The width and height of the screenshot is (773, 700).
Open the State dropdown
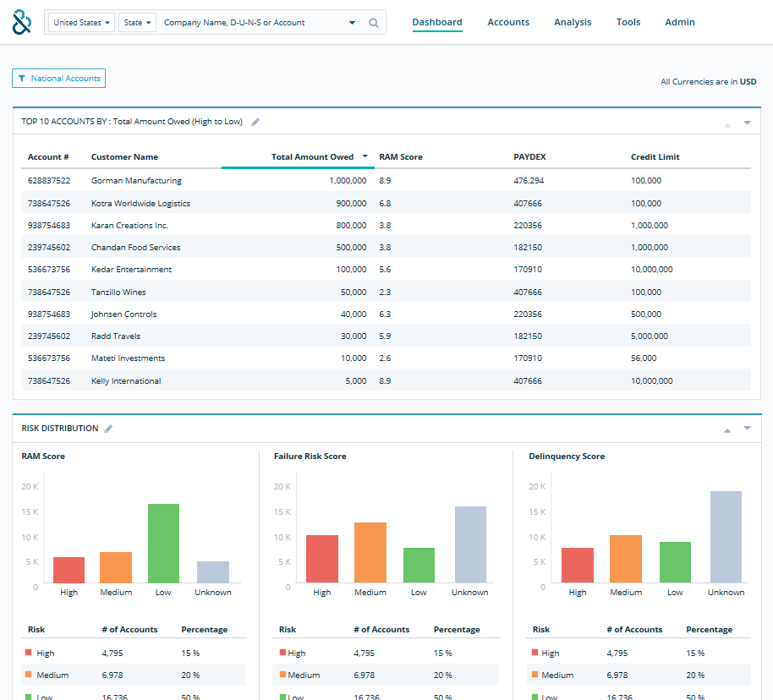pos(137,23)
